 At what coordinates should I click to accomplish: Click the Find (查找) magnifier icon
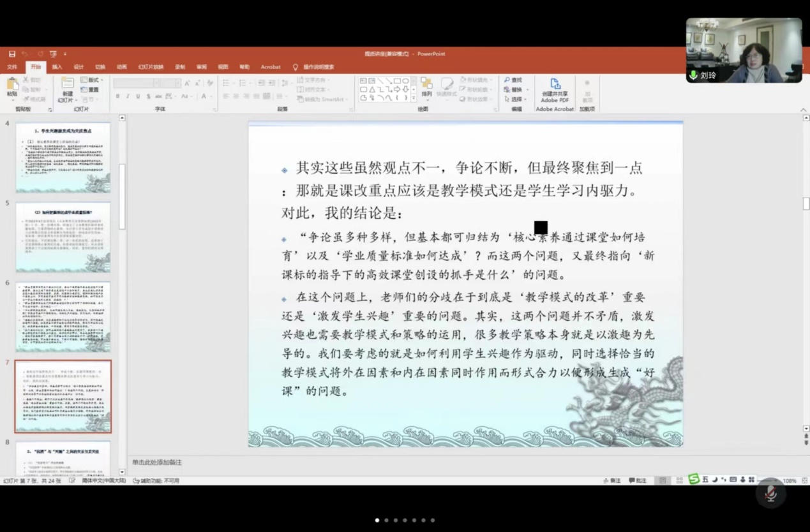point(507,80)
